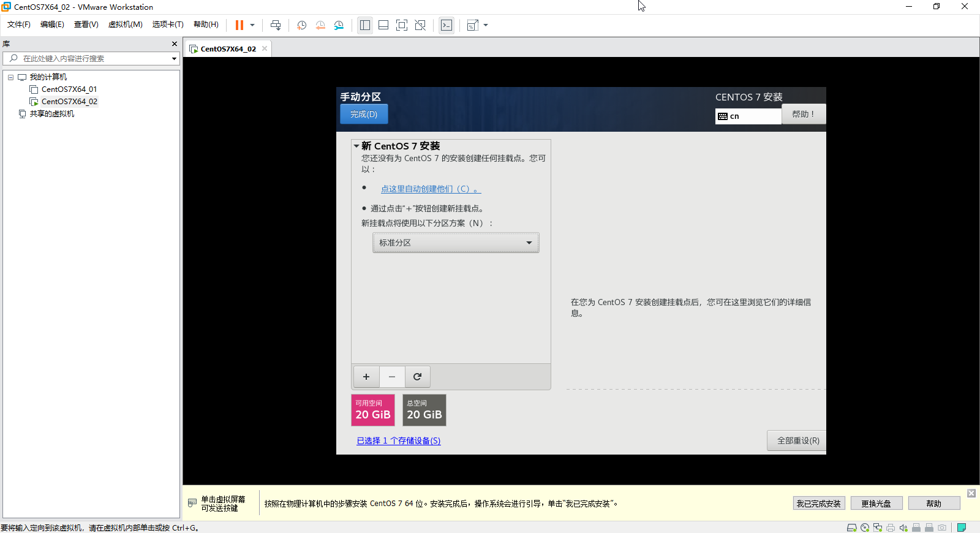Click the 帮助! button in the installer

(x=804, y=114)
